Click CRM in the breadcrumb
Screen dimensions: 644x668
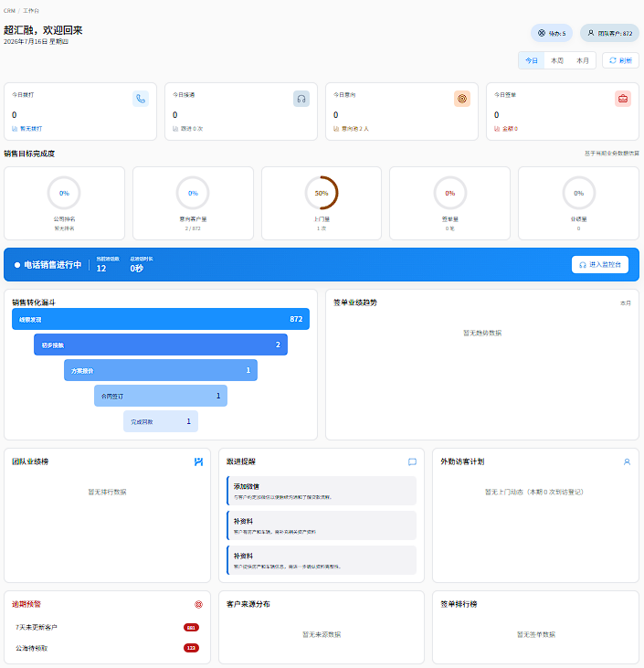(9, 11)
